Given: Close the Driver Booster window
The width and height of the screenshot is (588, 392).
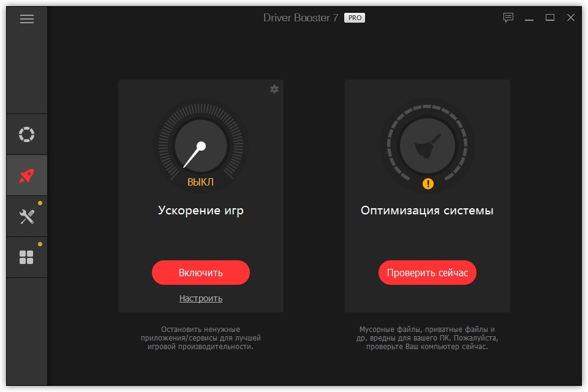Looking at the screenshot, I should click(570, 18).
